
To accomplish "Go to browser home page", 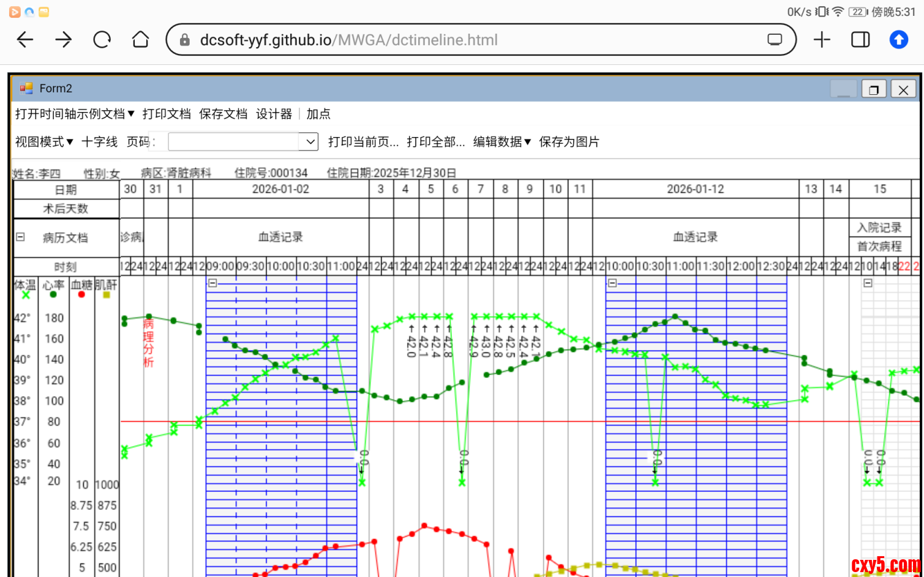I will pos(140,40).
